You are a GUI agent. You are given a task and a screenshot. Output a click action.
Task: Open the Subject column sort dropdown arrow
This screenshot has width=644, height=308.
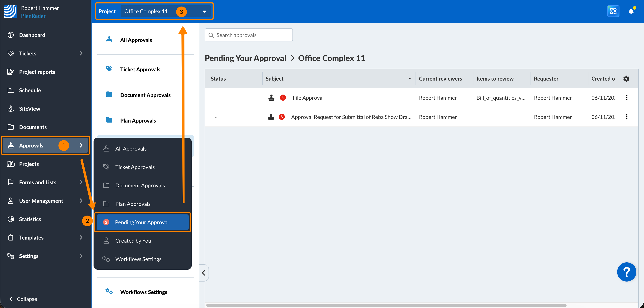click(410, 79)
